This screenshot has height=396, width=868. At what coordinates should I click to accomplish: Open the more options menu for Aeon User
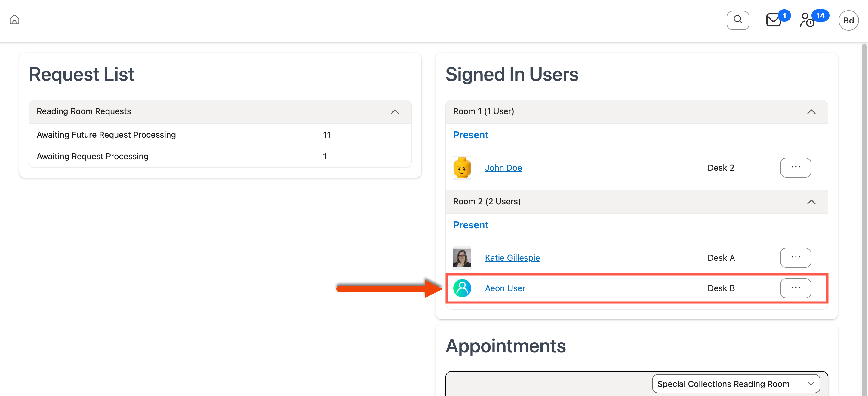795,288
